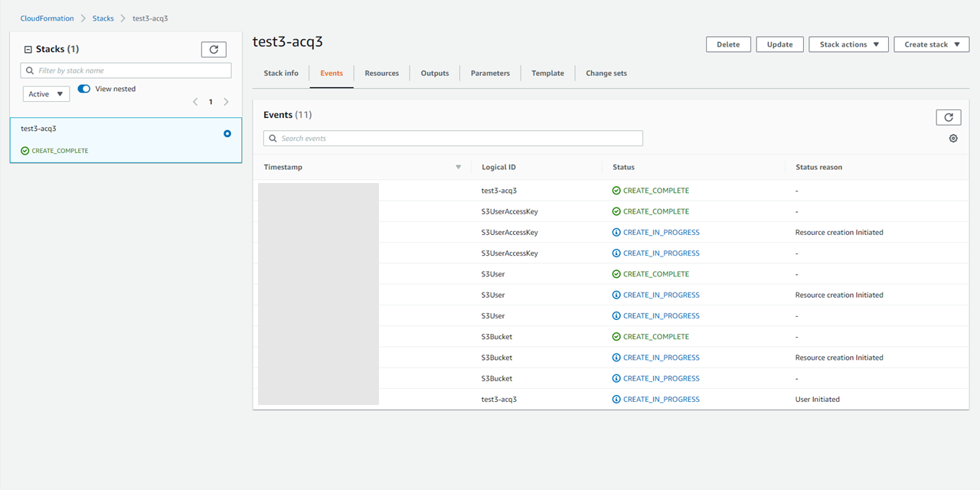Click the green check icon beside CREATE_COMPLETE
The width and height of the screenshot is (980, 490).
tap(25, 150)
